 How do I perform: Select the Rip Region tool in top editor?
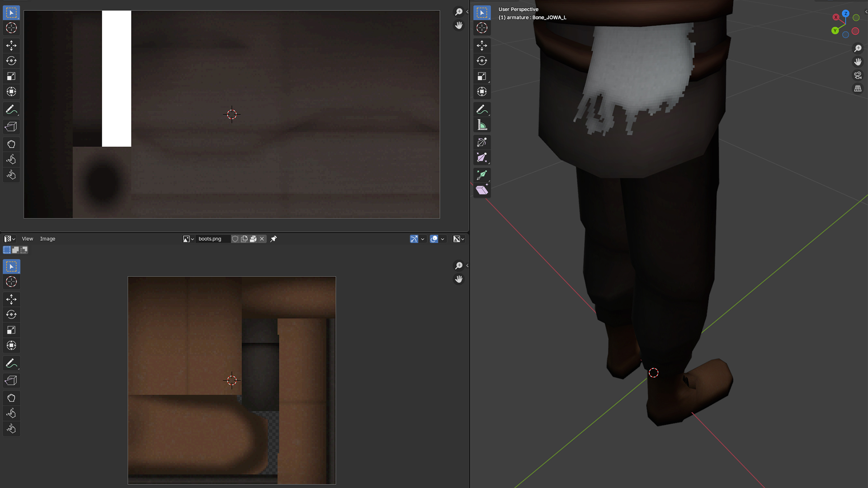(x=11, y=127)
